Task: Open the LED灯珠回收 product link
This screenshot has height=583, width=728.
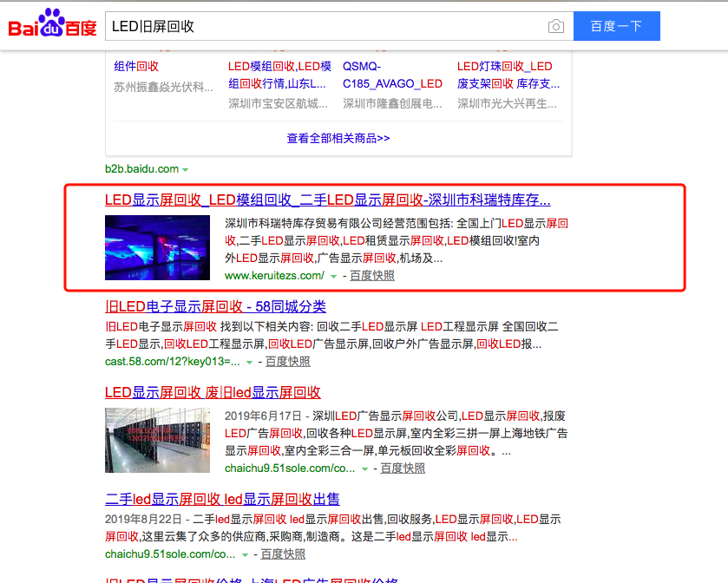Action: 508,75
